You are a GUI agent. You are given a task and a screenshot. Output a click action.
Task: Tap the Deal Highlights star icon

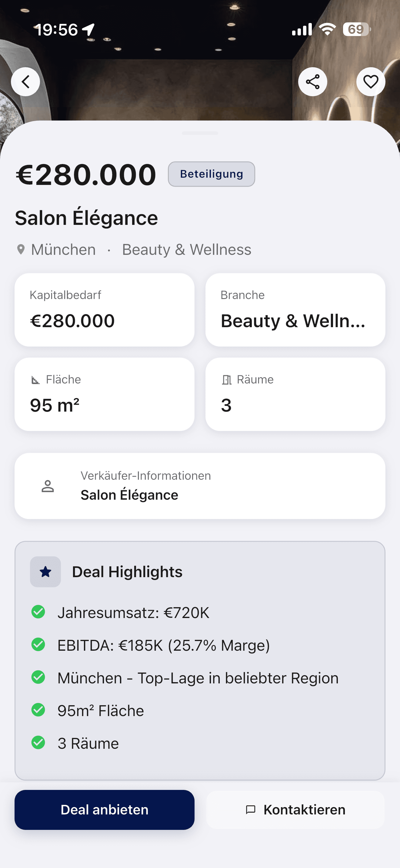tap(45, 572)
